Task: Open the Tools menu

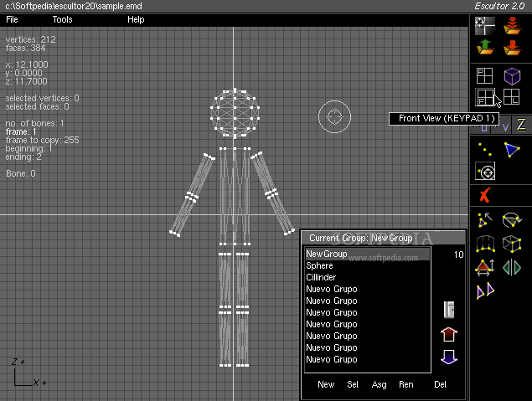Action: point(63,19)
